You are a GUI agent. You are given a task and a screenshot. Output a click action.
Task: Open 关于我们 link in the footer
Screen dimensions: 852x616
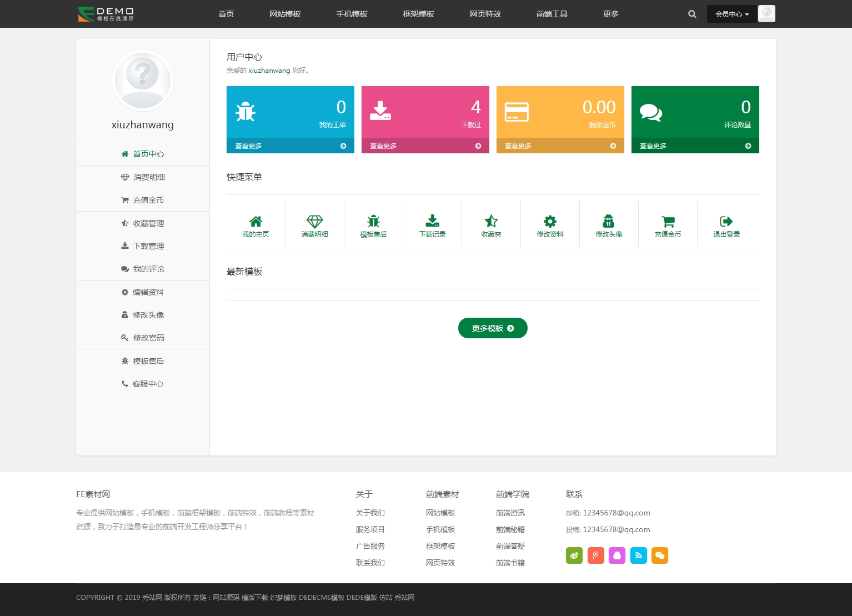tap(370, 513)
